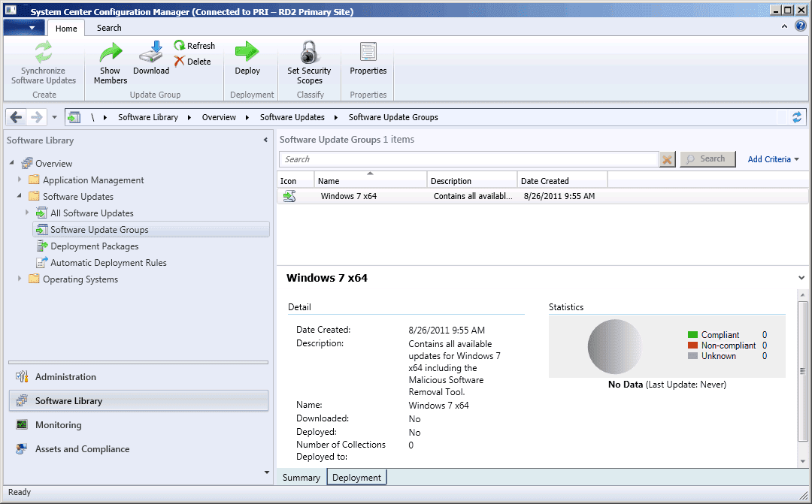The height and width of the screenshot is (504, 812).
Task: Delete the selected update group
Action: [192, 61]
